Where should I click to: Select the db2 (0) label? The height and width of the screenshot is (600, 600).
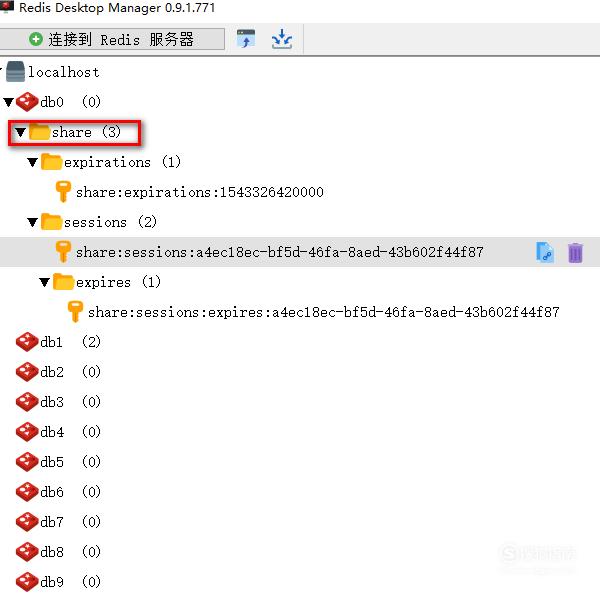click(71, 372)
